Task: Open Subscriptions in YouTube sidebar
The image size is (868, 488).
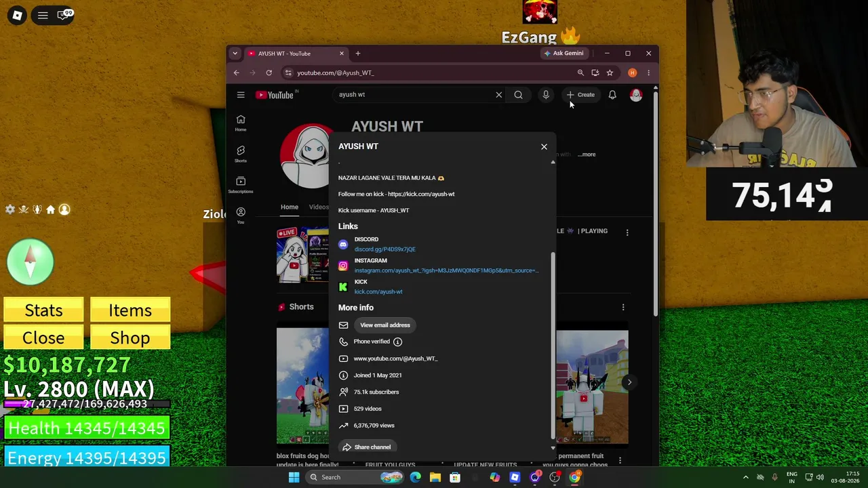Action: coord(241,184)
